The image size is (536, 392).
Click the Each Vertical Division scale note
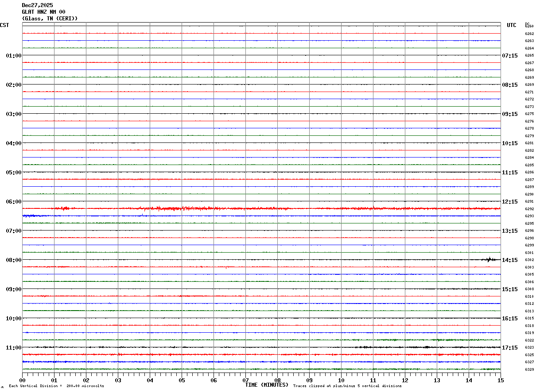tap(56, 386)
